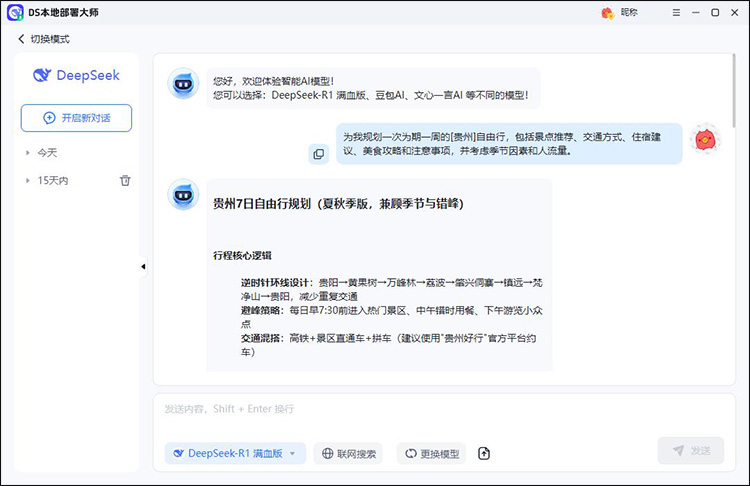This screenshot has width=750, height=486.
Task: Click the 发送 send button
Action: coord(691,450)
